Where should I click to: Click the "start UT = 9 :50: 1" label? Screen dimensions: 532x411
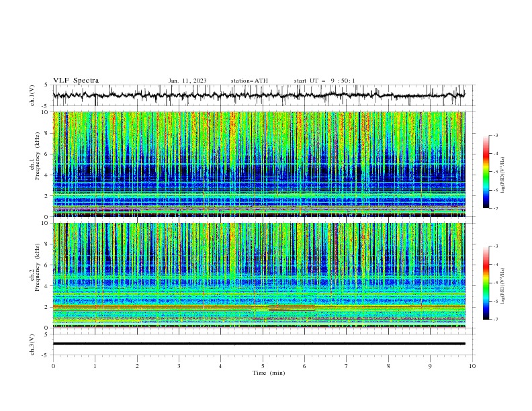pos(324,81)
